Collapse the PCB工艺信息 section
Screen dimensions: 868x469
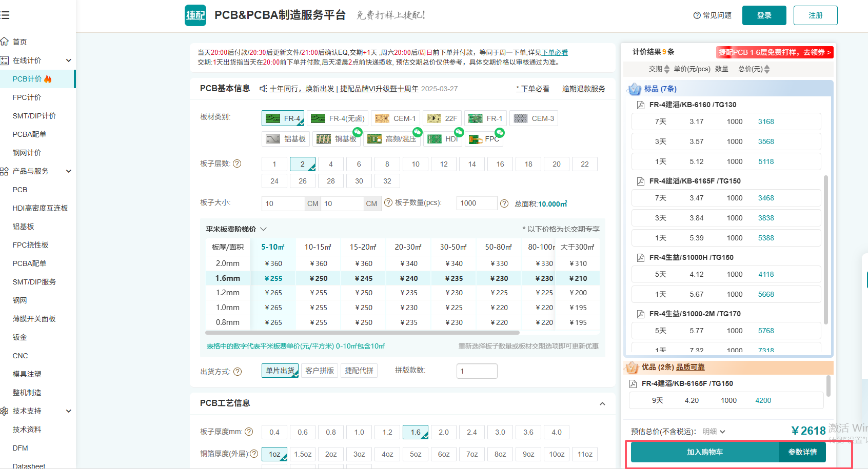[602, 403]
